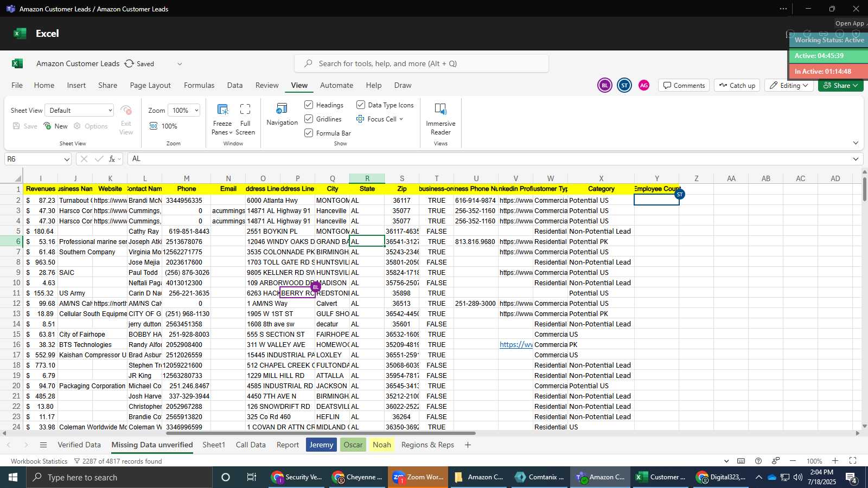Click the vertical scrollbar thumb
The image size is (868, 488).
point(864,189)
